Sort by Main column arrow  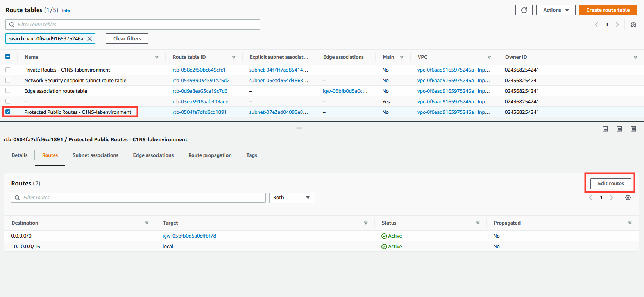402,57
